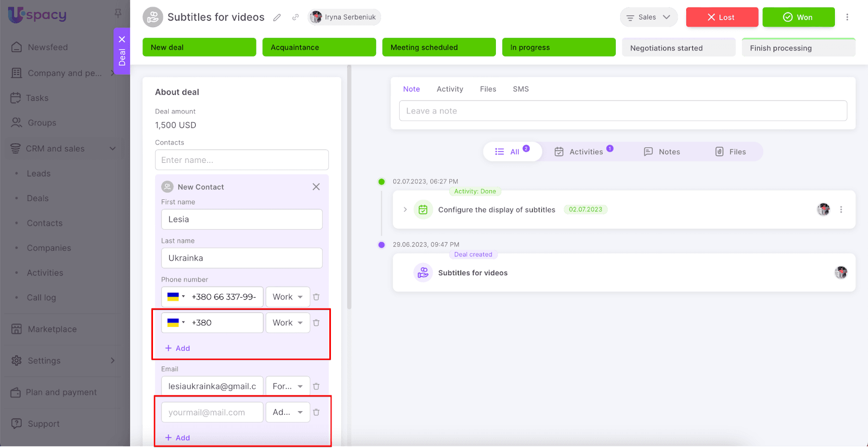Open Marketplace from the sidebar

(x=52, y=329)
